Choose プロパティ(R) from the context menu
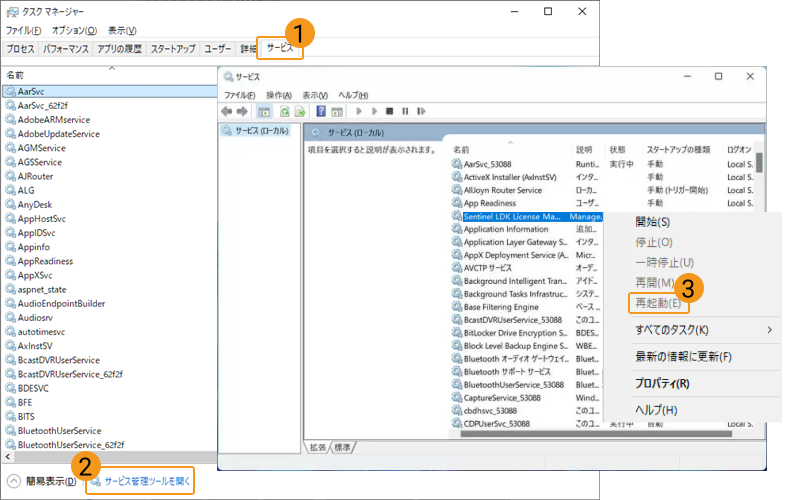Image resolution: width=791 pixels, height=500 pixels. click(x=662, y=383)
